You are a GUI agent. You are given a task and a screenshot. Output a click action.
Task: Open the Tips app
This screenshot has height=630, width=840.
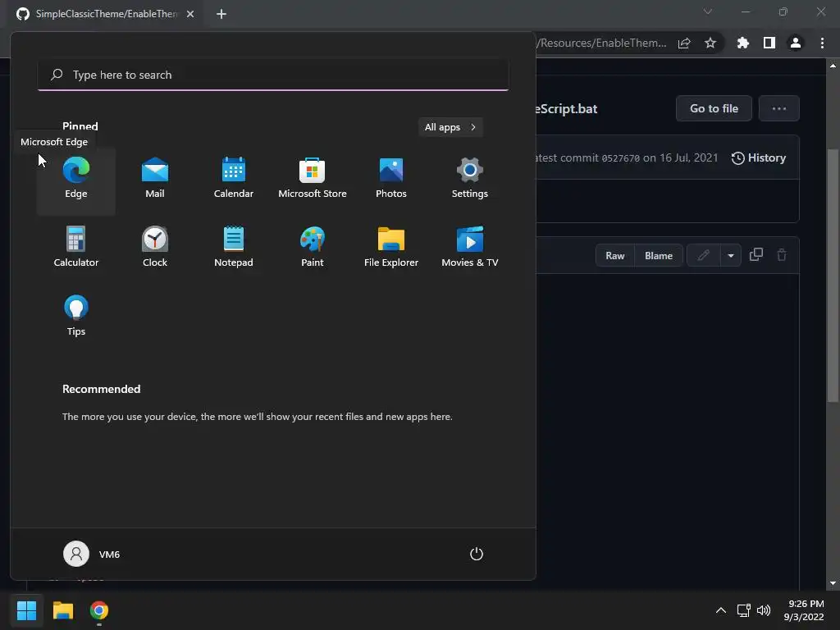(x=76, y=317)
